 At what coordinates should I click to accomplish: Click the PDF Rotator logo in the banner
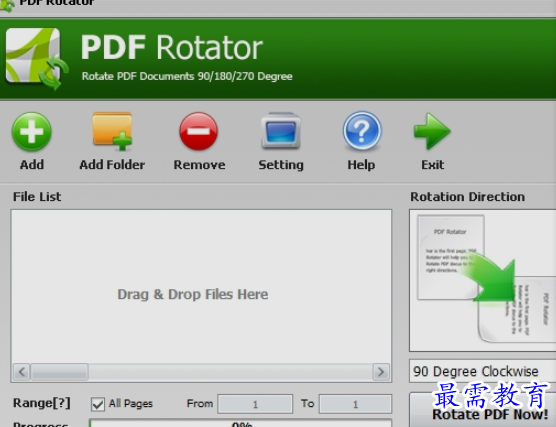[37, 59]
